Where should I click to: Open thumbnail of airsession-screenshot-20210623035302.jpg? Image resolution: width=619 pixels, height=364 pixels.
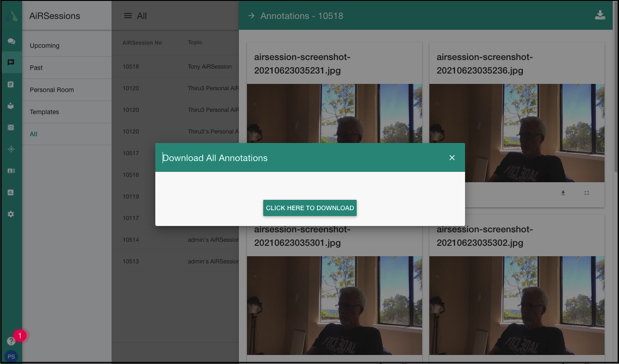(517, 305)
